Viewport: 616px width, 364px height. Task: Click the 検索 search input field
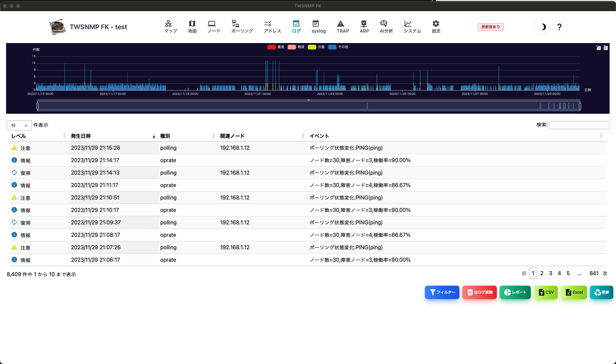point(579,125)
